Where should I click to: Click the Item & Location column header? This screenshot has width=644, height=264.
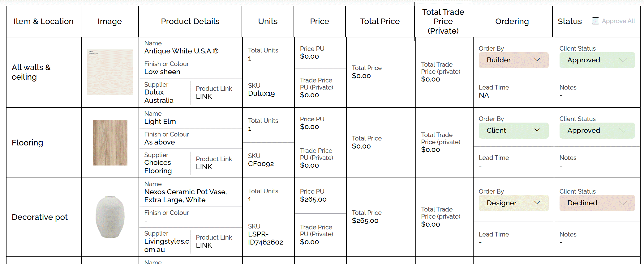click(x=44, y=21)
